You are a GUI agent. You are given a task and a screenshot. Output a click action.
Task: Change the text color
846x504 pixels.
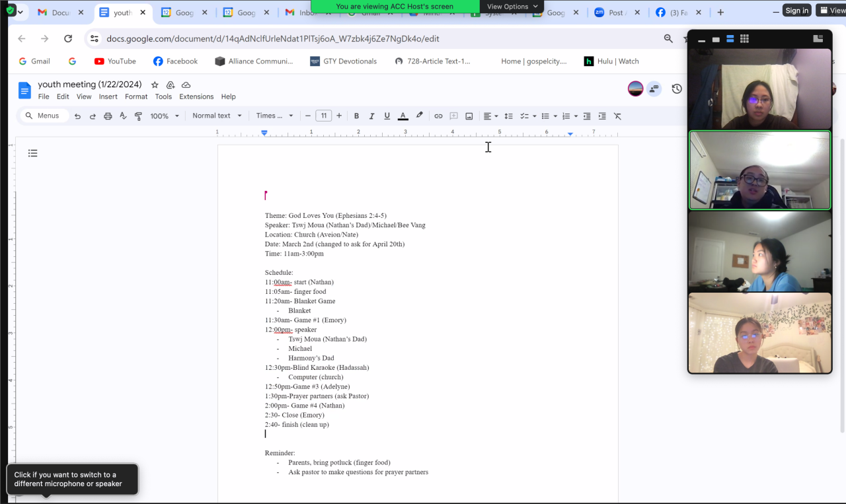(x=403, y=116)
